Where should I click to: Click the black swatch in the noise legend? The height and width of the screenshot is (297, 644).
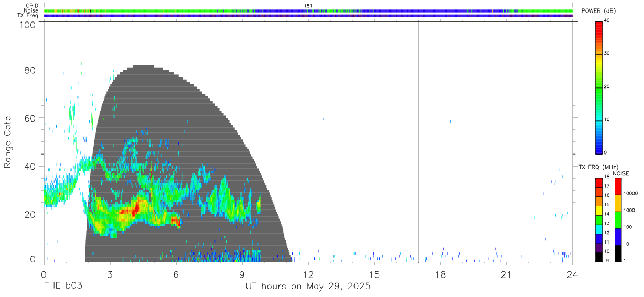(x=618, y=254)
